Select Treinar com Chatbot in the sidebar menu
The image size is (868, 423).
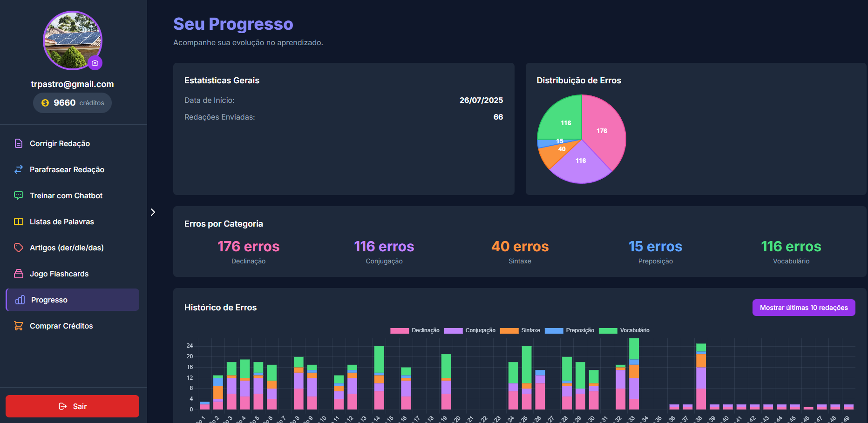[x=66, y=195]
